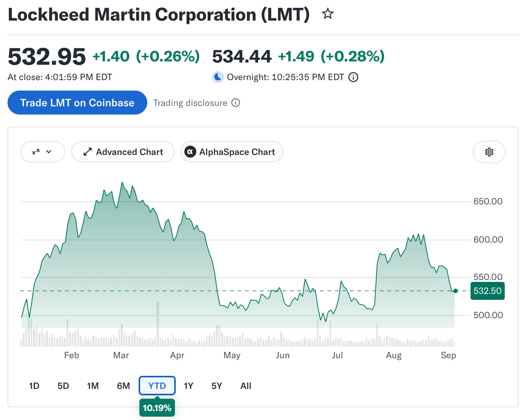Screen dimensions: 526x420
Task: Open the AlphaSpace Chart
Action: pos(232,152)
